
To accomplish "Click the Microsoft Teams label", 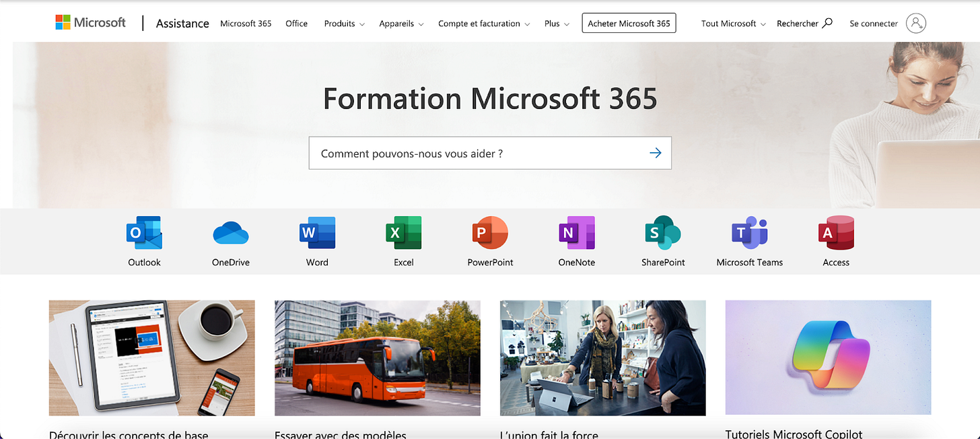I will click(750, 263).
